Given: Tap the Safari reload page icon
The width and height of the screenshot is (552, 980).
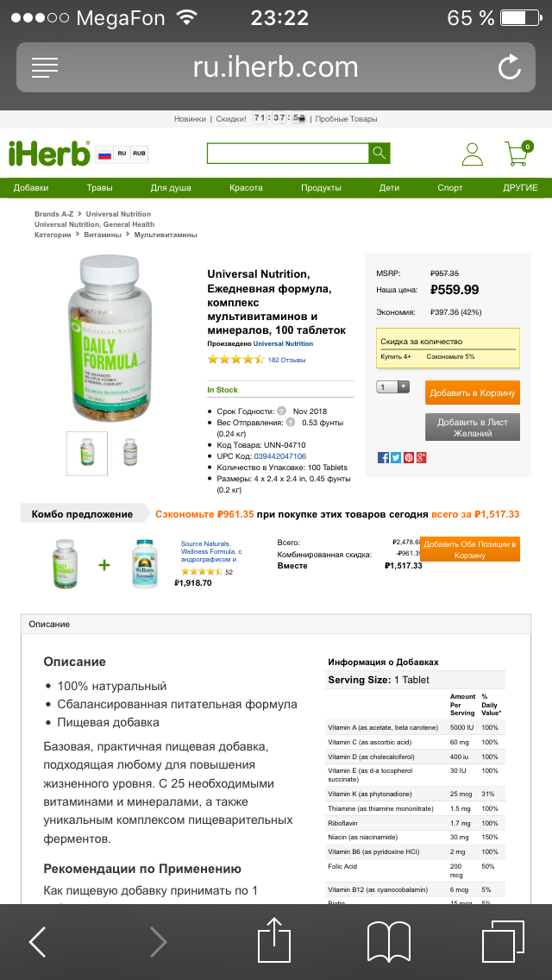Looking at the screenshot, I should pyautogui.click(x=510, y=67).
